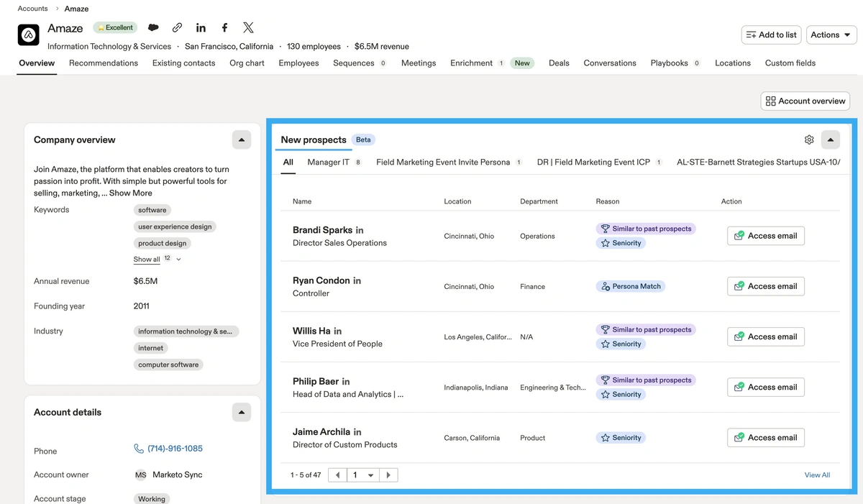The height and width of the screenshot is (504, 863).
Task: Access email for Willis Ha
Action: click(766, 336)
